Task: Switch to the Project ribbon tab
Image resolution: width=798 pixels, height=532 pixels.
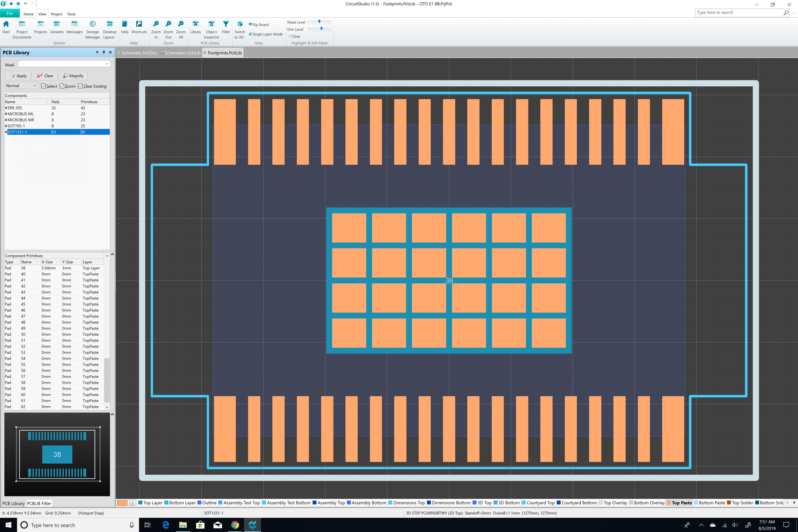Action: 56,14
